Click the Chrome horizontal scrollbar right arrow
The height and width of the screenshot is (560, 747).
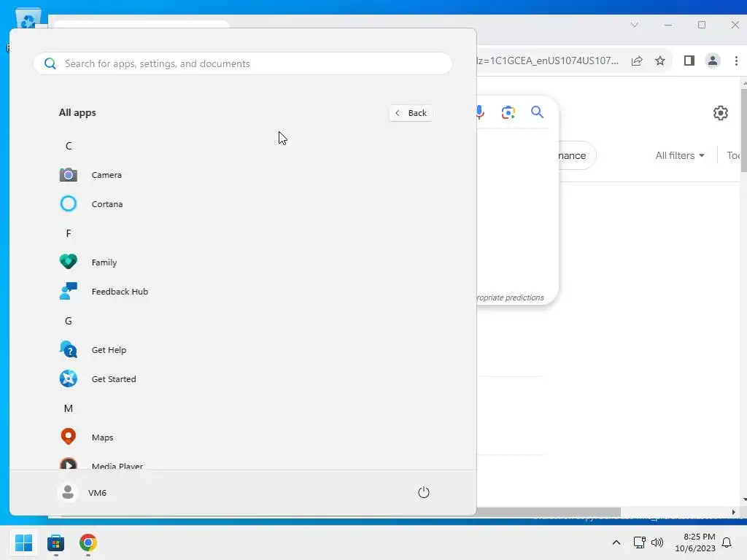click(x=734, y=512)
